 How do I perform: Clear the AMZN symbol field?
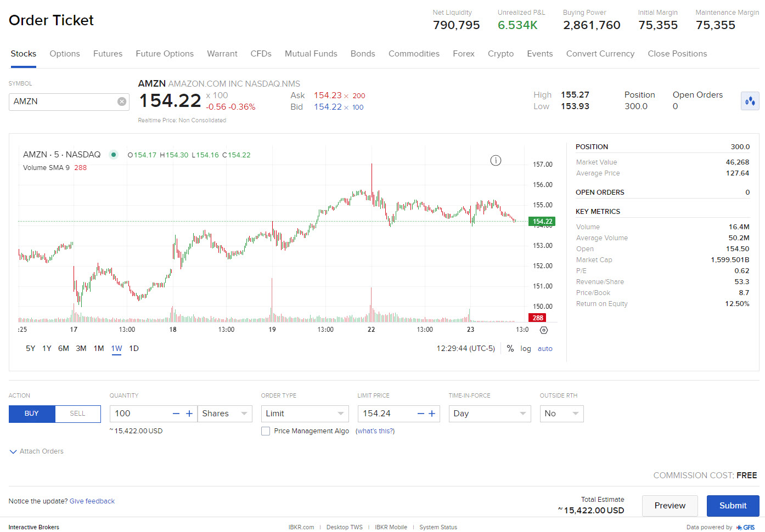[x=122, y=101]
